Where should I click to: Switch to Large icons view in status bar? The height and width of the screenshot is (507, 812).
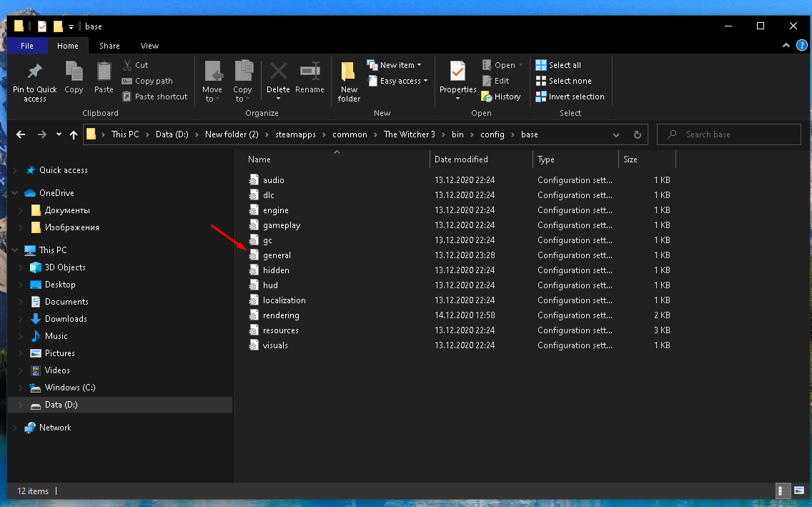coord(799,491)
